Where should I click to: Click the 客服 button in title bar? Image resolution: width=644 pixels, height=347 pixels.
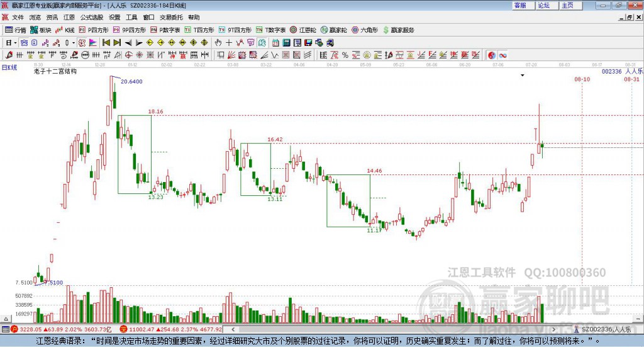(x=523, y=5)
